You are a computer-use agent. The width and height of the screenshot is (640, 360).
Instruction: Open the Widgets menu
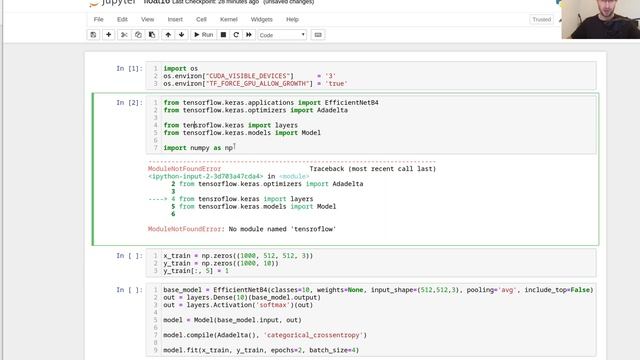pyautogui.click(x=261, y=19)
